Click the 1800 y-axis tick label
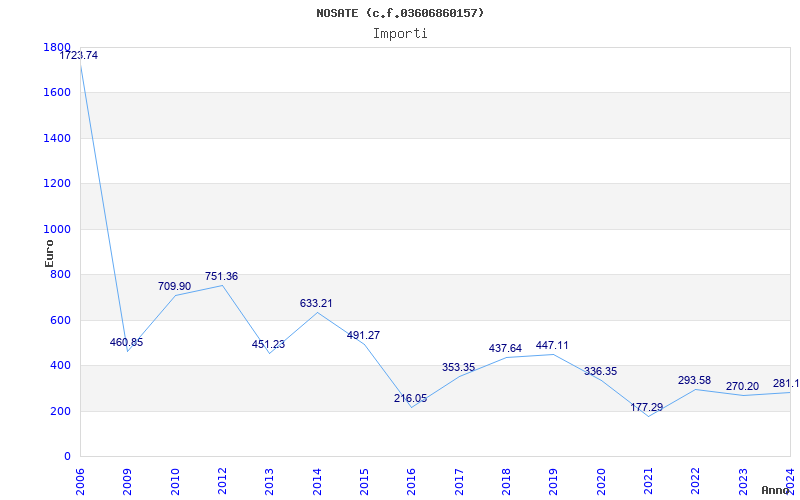Viewport: 800px width, 500px height. (57, 47)
